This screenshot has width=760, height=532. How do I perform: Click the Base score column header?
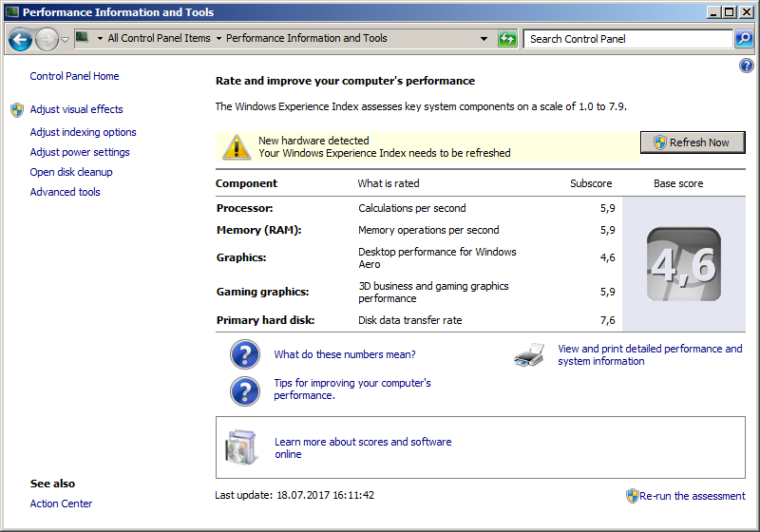point(678,183)
